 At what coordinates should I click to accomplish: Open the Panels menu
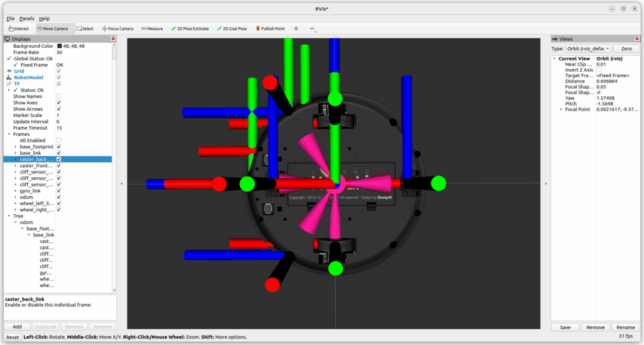pyautogui.click(x=27, y=18)
